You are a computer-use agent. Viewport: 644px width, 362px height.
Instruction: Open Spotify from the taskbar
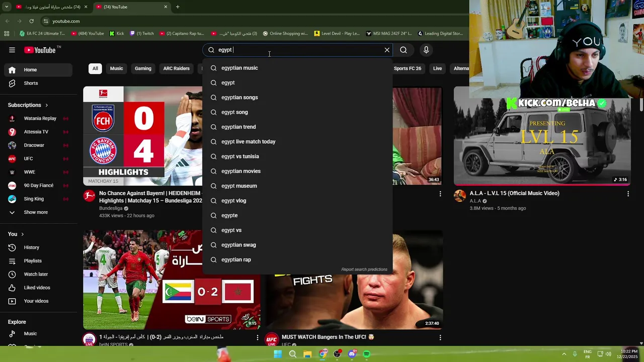click(367, 354)
